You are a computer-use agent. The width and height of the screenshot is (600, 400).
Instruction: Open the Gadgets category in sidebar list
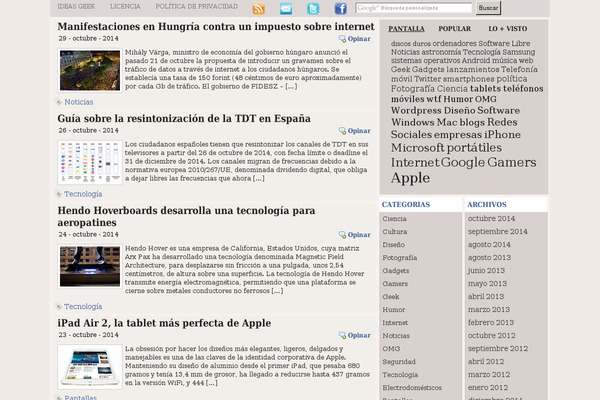[x=396, y=271]
